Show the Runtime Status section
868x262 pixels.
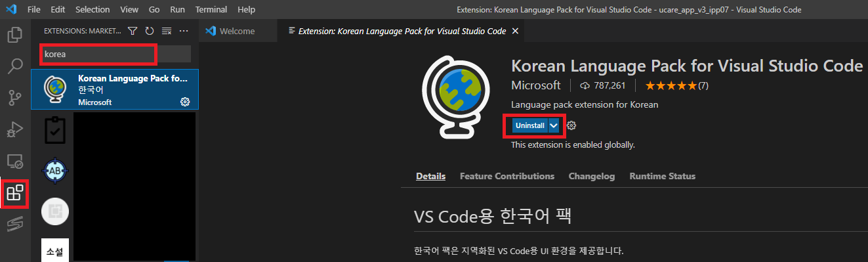click(x=663, y=176)
